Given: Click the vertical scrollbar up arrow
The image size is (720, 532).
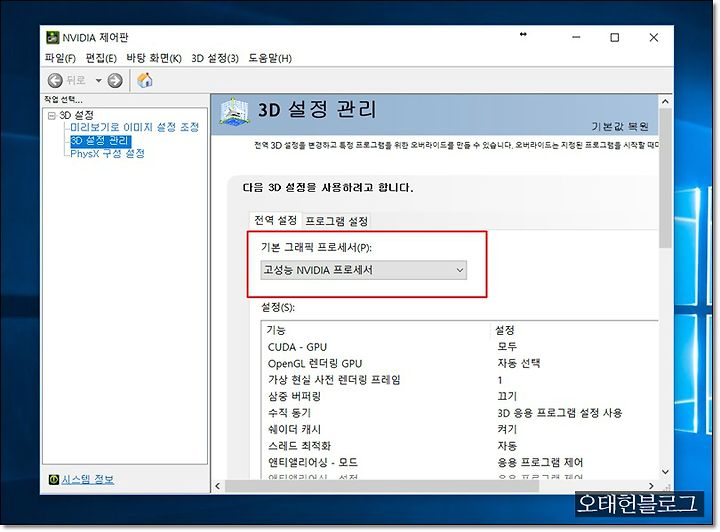Looking at the screenshot, I should [665, 101].
